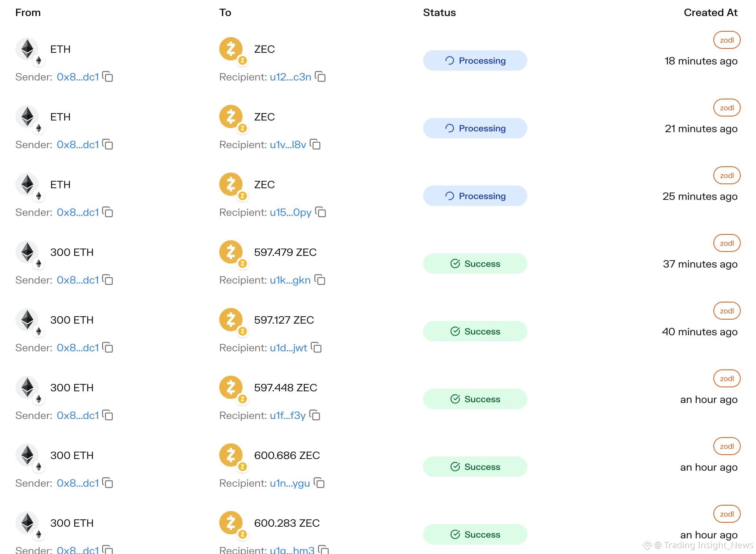Copy sender address in first ETH row

click(x=108, y=77)
